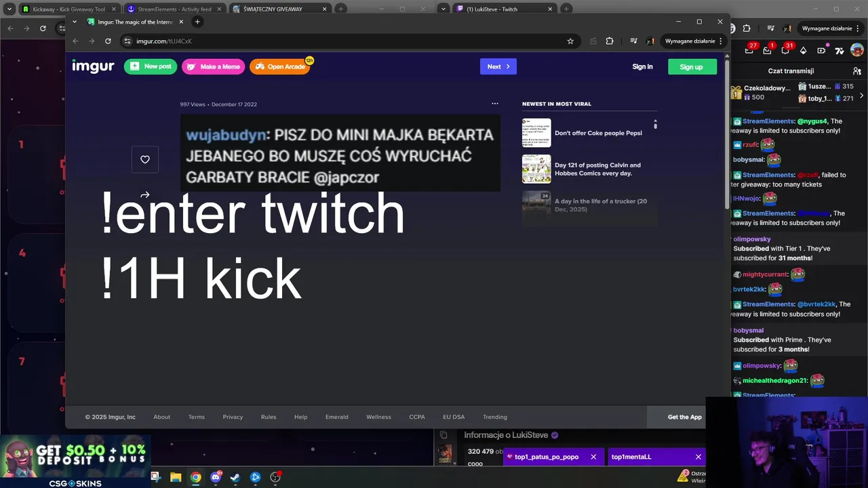Image resolution: width=868 pixels, height=488 pixels.
Task: Click Czekoladowy top gifter entry
Action: (x=760, y=92)
